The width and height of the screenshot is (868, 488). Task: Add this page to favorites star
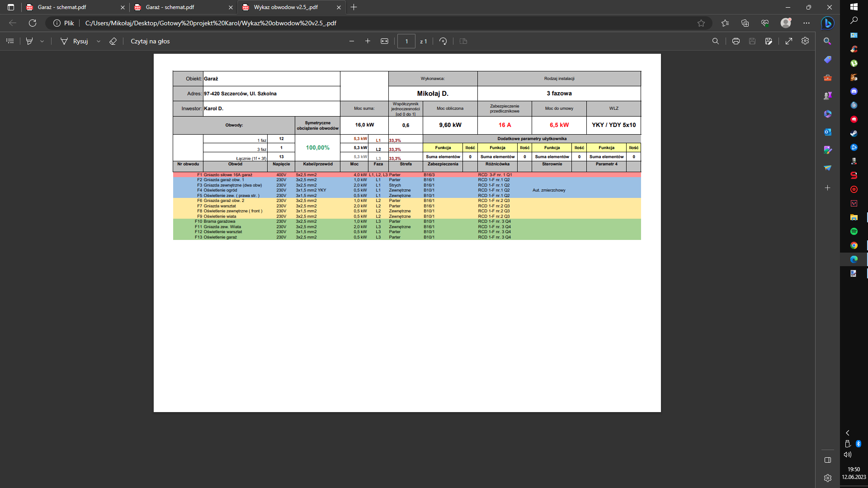click(701, 23)
